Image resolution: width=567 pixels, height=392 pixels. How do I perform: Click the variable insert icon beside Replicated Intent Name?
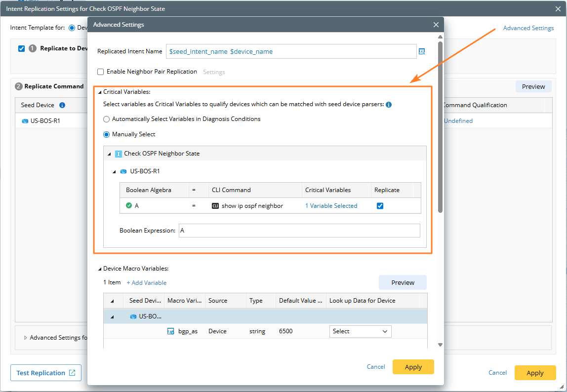click(x=422, y=51)
